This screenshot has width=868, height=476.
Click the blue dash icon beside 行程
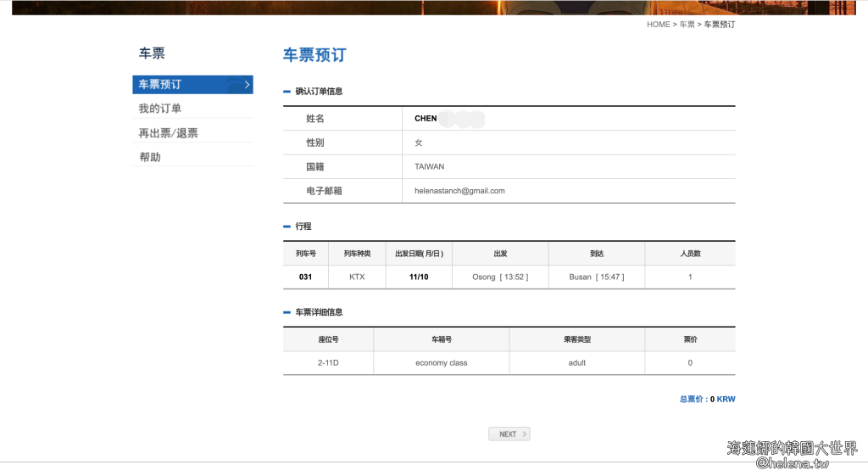(287, 227)
